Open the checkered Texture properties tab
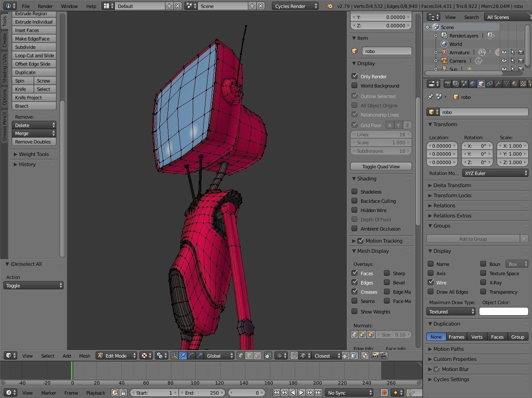 tap(524, 83)
